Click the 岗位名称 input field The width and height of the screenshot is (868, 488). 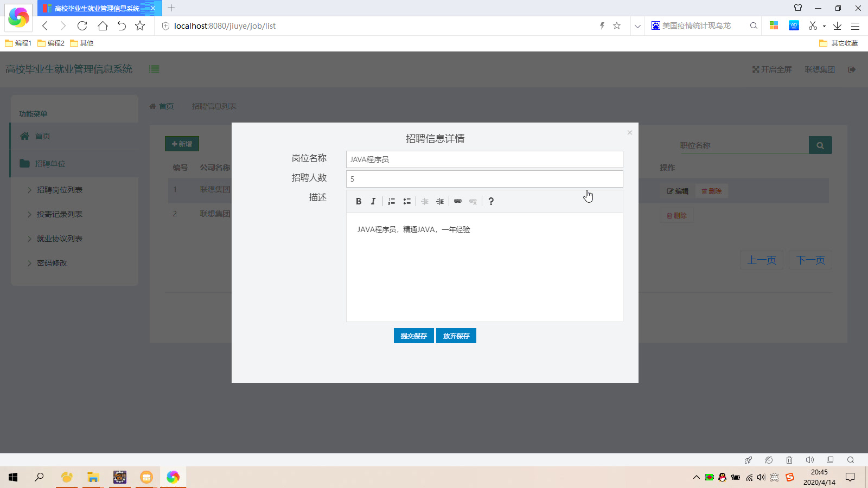(484, 159)
